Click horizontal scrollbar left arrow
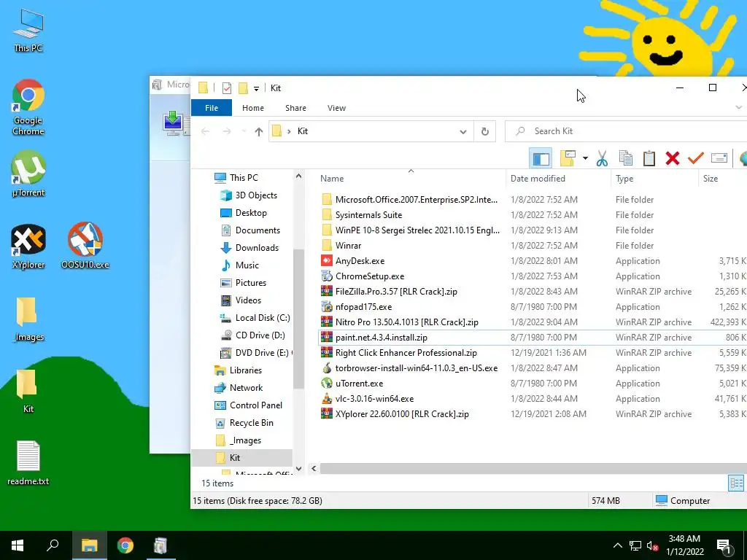Screen dimensions: 747x560 pyautogui.click(x=314, y=469)
